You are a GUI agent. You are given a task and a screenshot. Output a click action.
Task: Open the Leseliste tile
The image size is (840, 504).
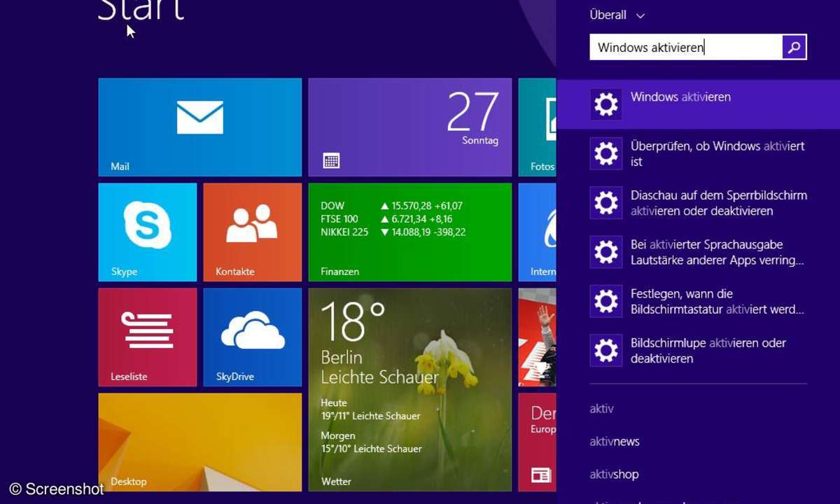pyautogui.click(x=148, y=337)
